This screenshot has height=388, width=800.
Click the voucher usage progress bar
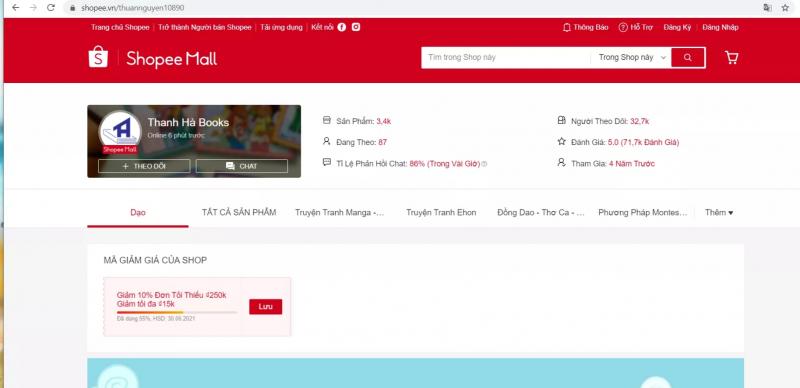pyautogui.click(x=177, y=312)
